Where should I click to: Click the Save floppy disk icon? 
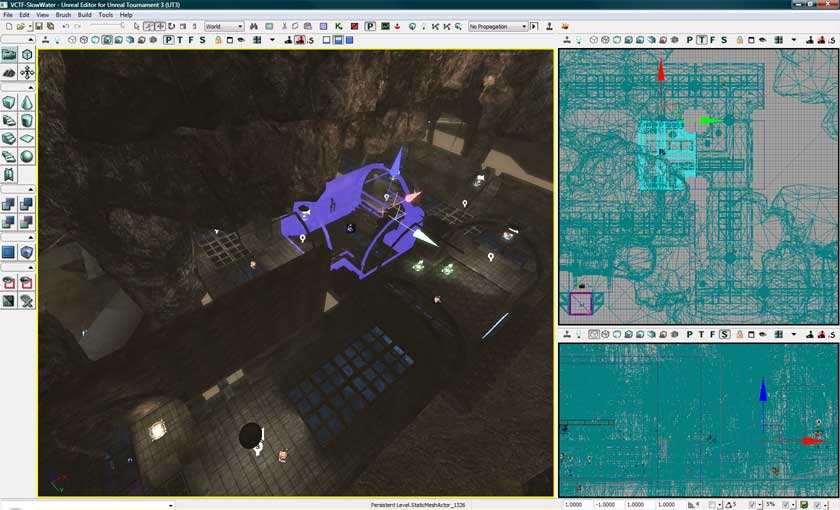[x=39, y=26]
